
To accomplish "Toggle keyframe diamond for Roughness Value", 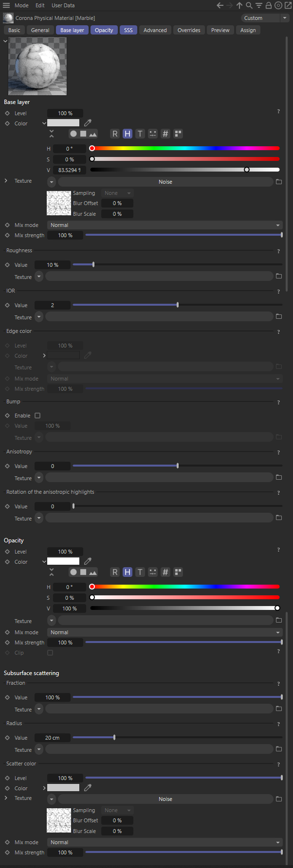I will (7, 265).
